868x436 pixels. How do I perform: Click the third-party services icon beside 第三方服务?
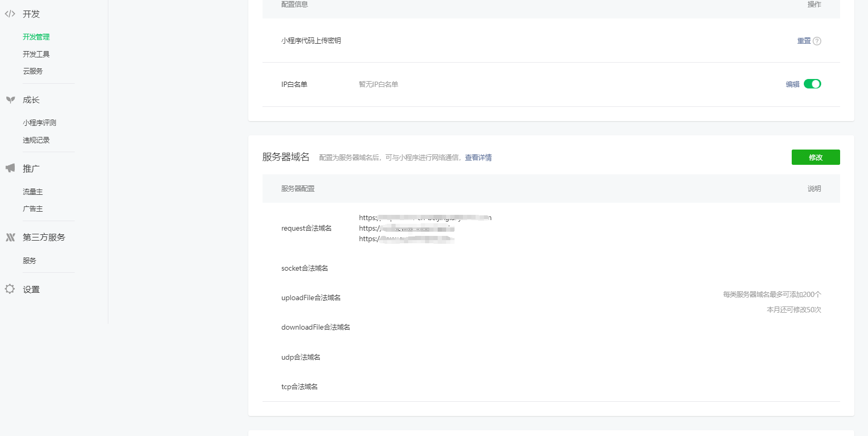coord(11,237)
